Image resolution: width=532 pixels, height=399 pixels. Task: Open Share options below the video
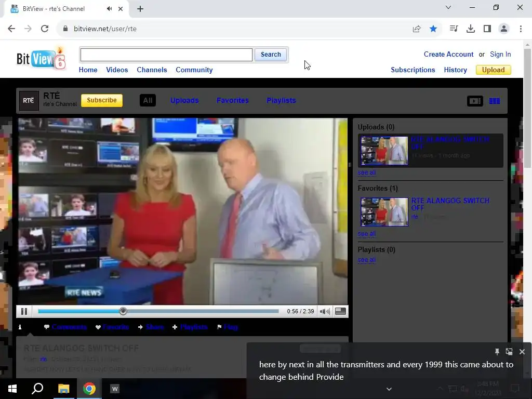(151, 327)
